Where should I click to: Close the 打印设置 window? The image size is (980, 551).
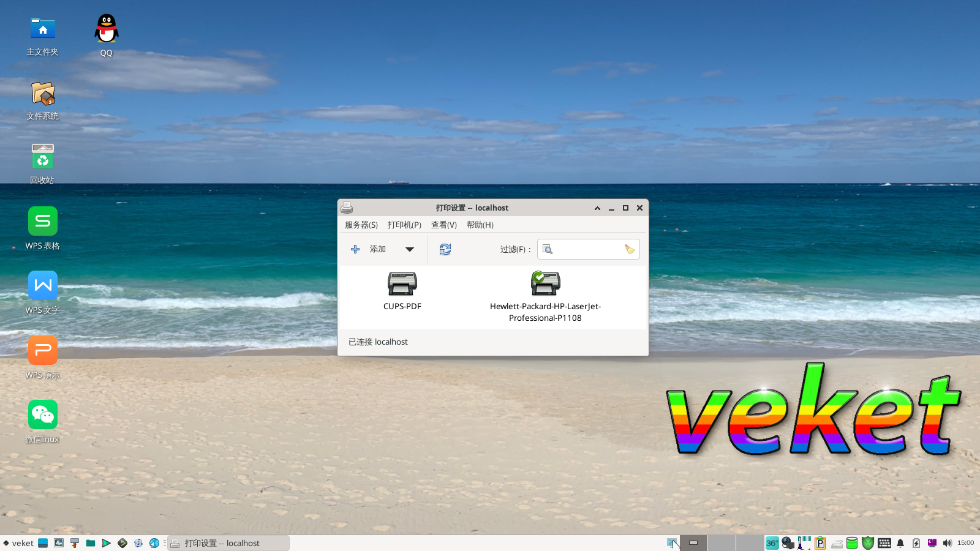pos(639,208)
